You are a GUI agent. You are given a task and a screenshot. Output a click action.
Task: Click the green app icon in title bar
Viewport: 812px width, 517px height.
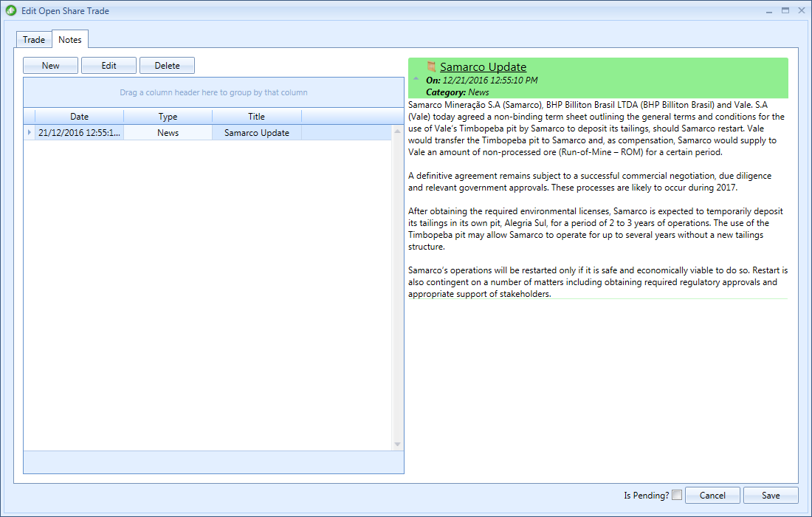[11, 10]
